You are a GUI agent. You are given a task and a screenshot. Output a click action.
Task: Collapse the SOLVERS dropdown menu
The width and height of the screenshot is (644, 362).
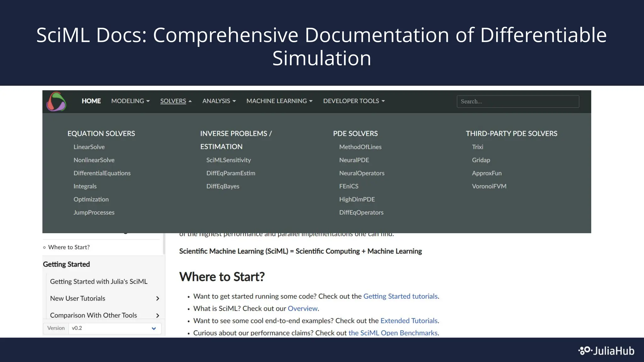176,101
